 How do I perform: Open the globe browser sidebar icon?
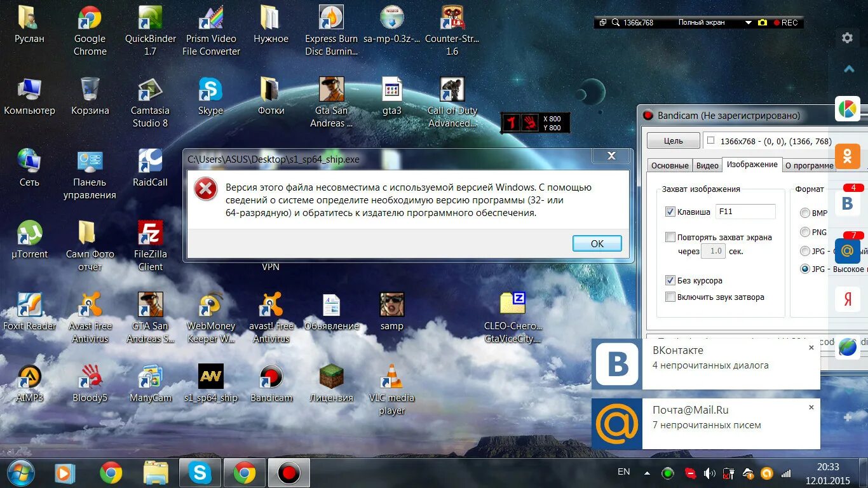[x=848, y=347]
